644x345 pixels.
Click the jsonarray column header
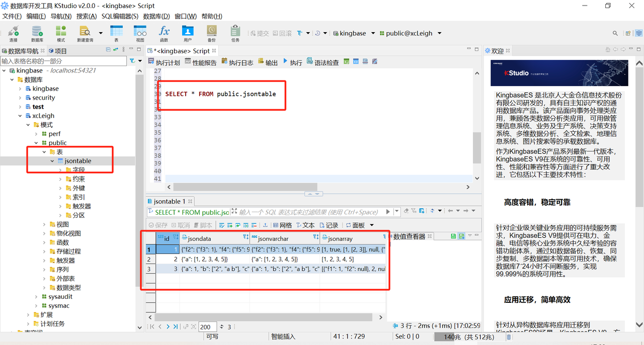pyautogui.click(x=353, y=238)
